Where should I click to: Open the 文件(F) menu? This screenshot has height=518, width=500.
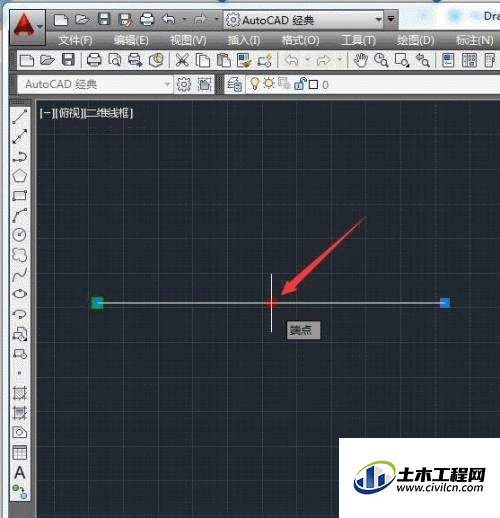(x=75, y=41)
